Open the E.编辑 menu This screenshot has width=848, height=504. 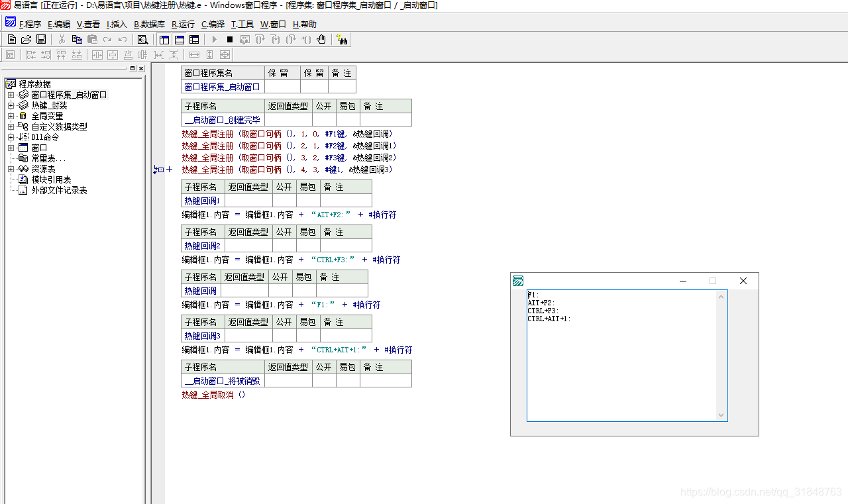(59, 24)
